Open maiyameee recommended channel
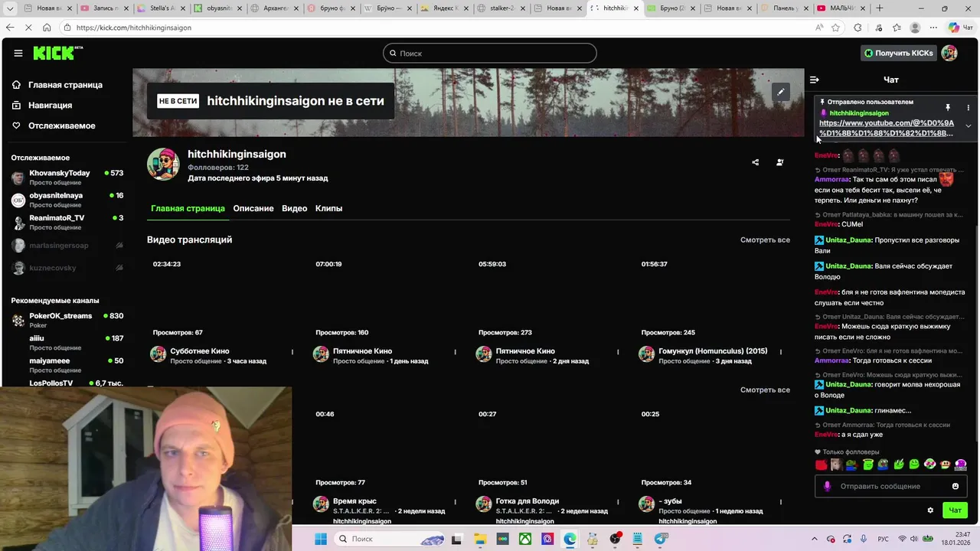The width and height of the screenshot is (980, 551). tap(67, 364)
